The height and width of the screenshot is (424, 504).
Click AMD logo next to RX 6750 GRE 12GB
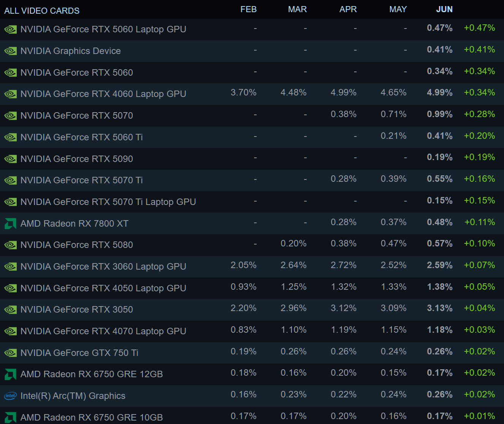pos(10,375)
